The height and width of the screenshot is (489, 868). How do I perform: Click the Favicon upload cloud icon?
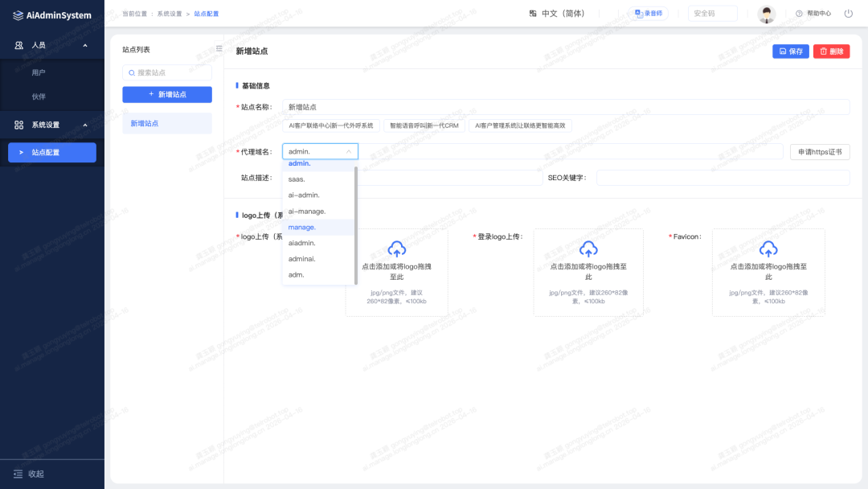[768, 249]
